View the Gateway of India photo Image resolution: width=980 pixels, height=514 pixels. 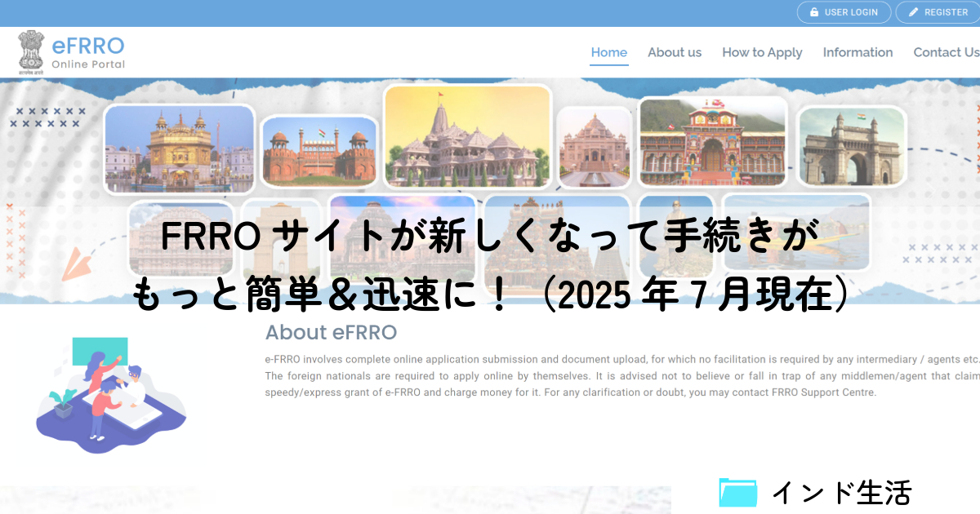(852, 147)
